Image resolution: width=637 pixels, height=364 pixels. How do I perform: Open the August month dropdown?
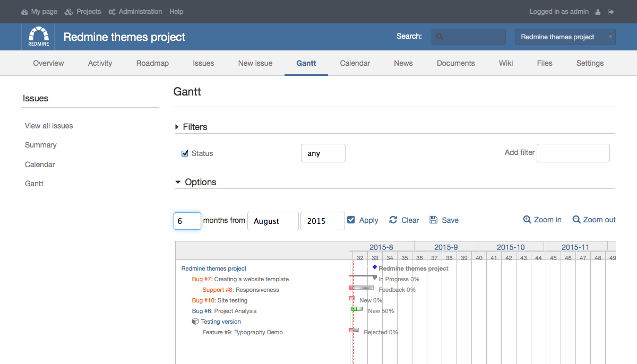point(273,221)
